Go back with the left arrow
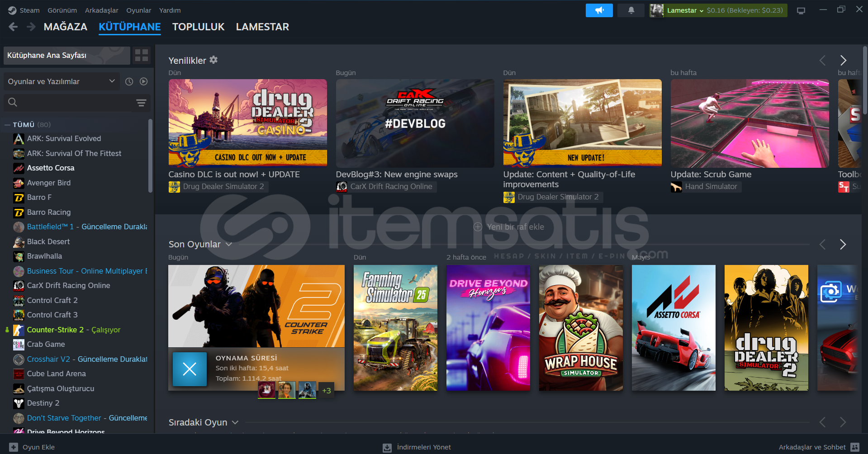Screen dimensions: 868x454 [13, 27]
